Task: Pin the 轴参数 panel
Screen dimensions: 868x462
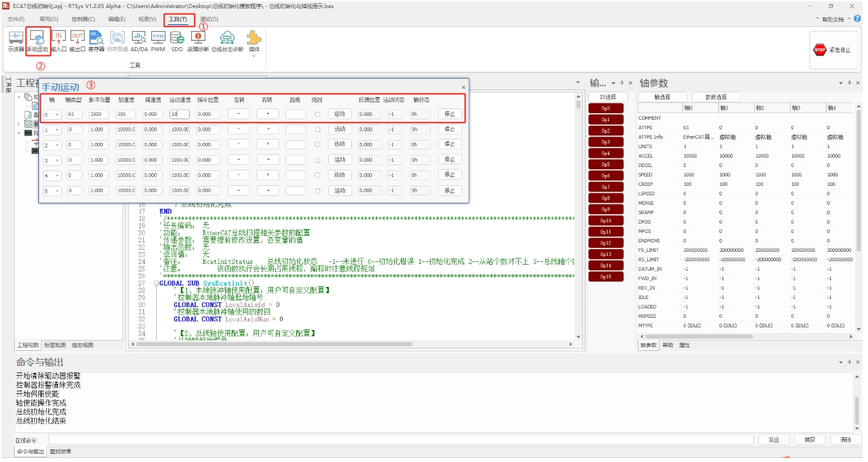Action: click(x=849, y=83)
